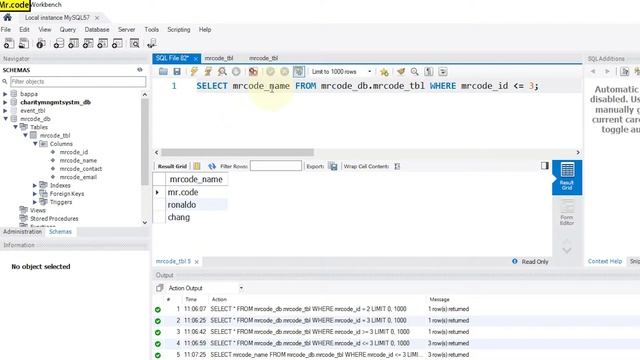Export the recordset to an external file

[333, 166]
